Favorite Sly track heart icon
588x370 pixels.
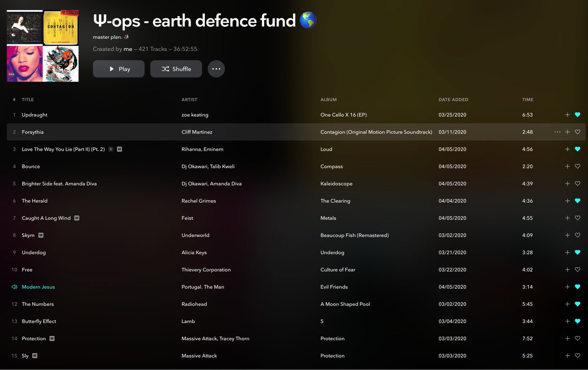click(x=577, y=356)
